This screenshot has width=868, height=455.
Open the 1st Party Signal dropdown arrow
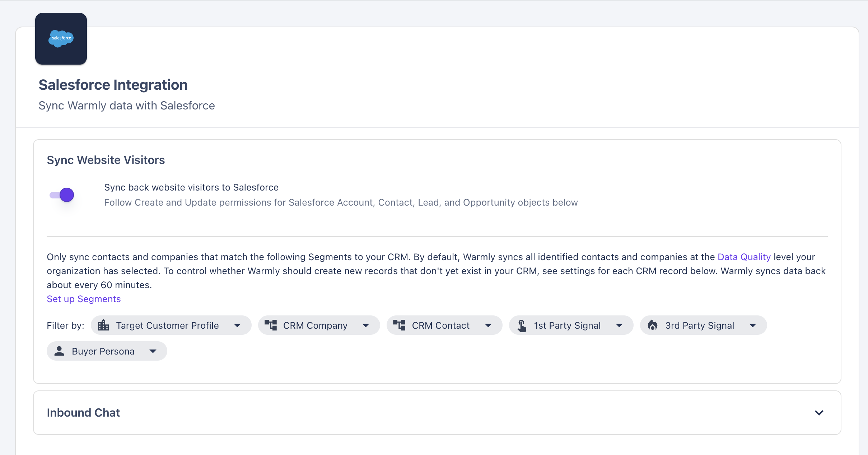tap(619, 325)
